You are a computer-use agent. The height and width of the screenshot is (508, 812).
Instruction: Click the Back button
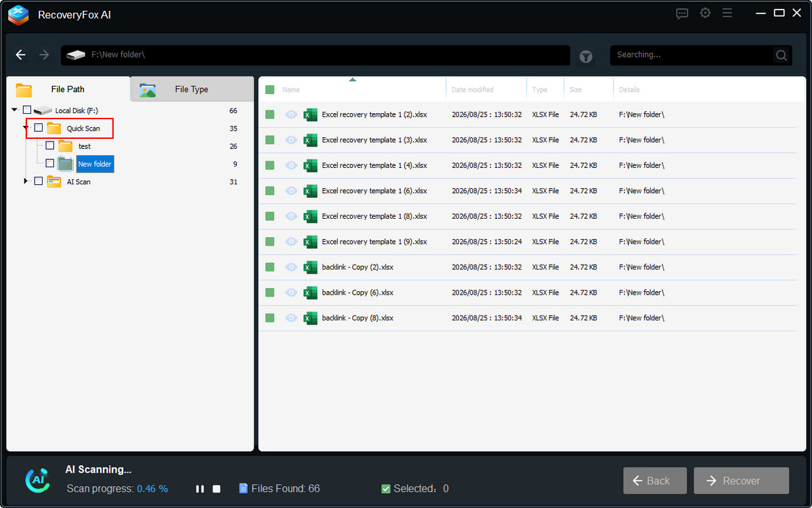tap(655, 481)
